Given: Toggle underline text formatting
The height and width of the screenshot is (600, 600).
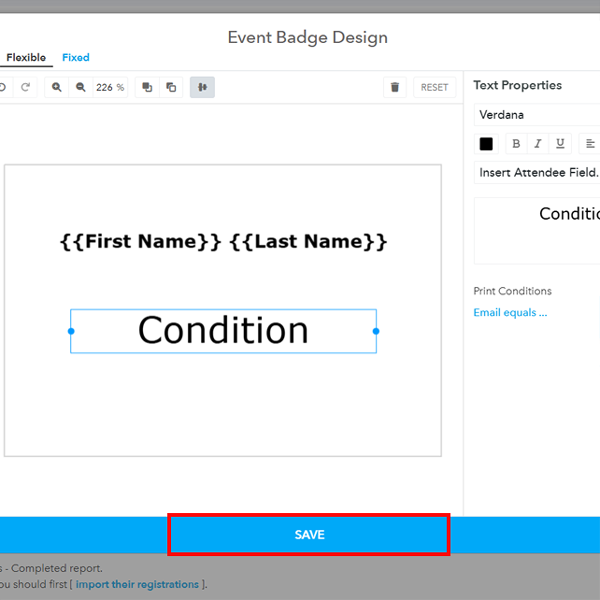Looking at the screenshot, I should [560, 143].
